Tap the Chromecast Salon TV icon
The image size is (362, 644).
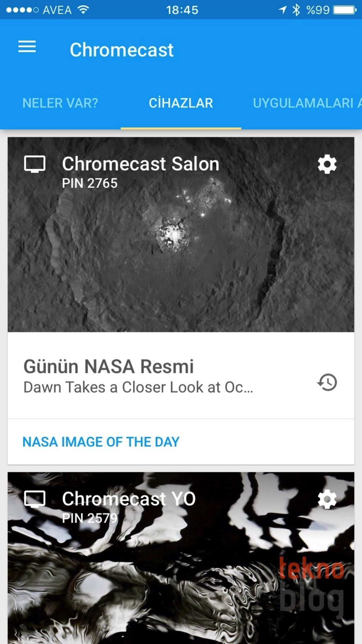coord(35,164)
